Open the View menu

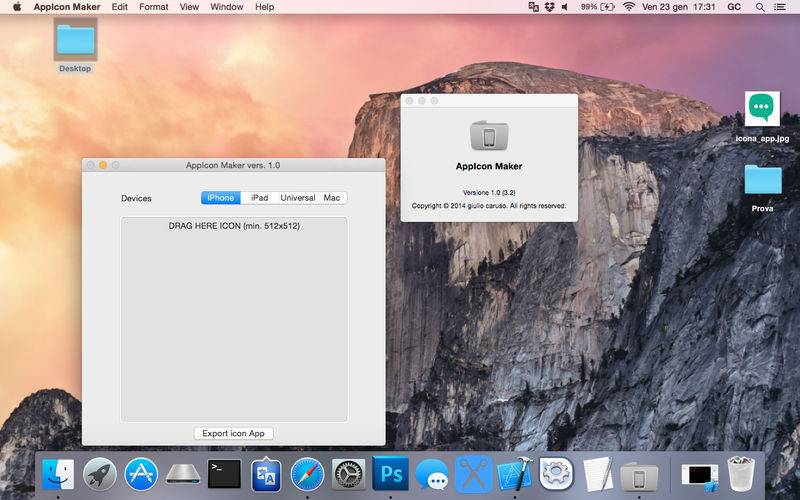[189, 7]
